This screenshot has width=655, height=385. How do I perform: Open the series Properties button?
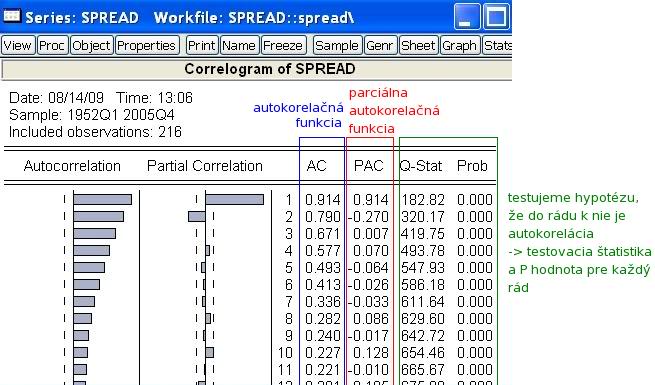pyautogui.click(x=147, y=45)
